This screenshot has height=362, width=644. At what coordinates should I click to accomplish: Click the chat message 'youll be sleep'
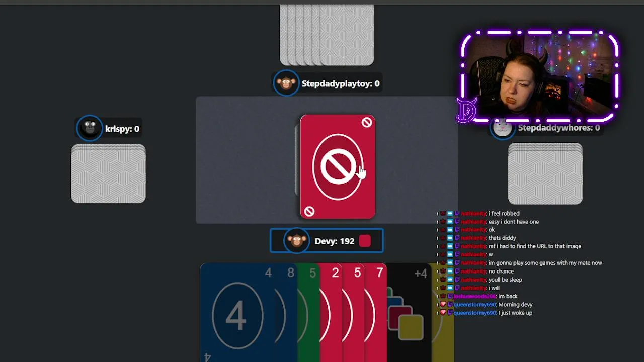[x=505, y=280]
